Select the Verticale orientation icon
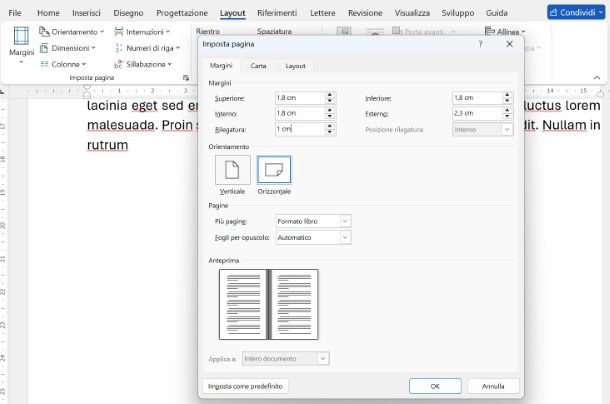Image resolution: width=610 pixels, height=404 pixels. (x=232, y=170)
